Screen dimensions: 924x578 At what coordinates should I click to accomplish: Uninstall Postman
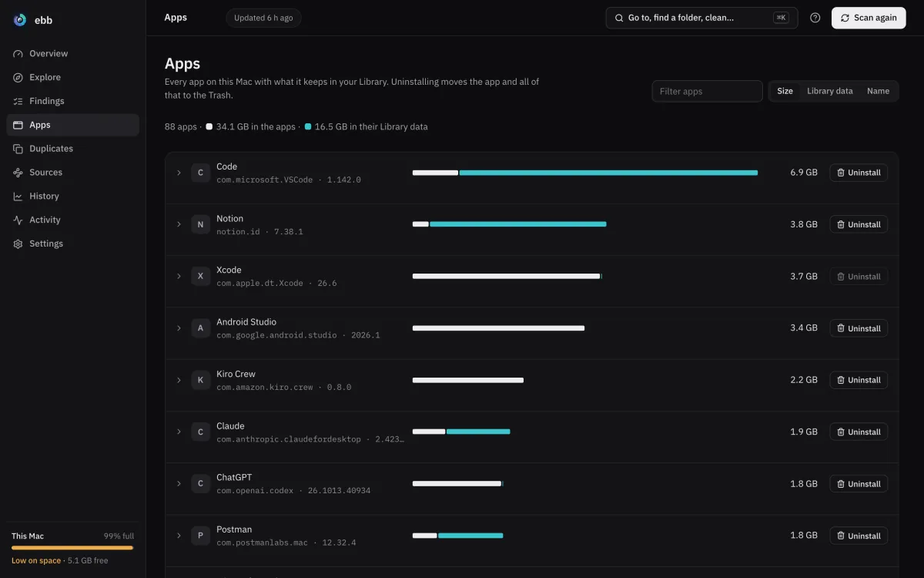click(x=859, y=536)
